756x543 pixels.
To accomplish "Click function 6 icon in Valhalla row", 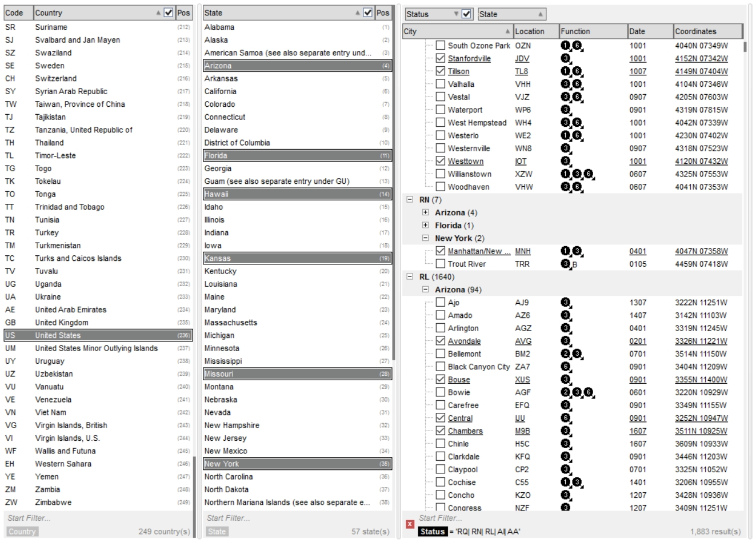I will (577, 84).
